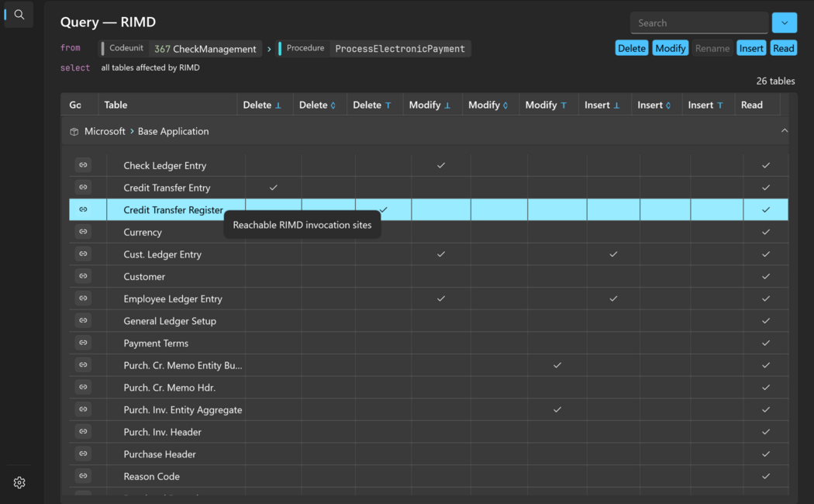Go to Credit Transfer Register link icon
Screen dimensions: 814x504
pyautogui.click(x=83, y=209)
